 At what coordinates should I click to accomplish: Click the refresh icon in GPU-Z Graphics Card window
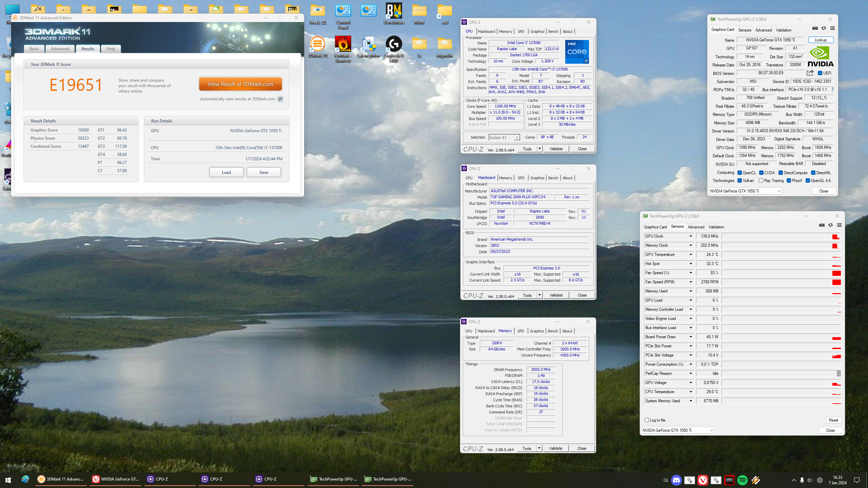[824, 28]
